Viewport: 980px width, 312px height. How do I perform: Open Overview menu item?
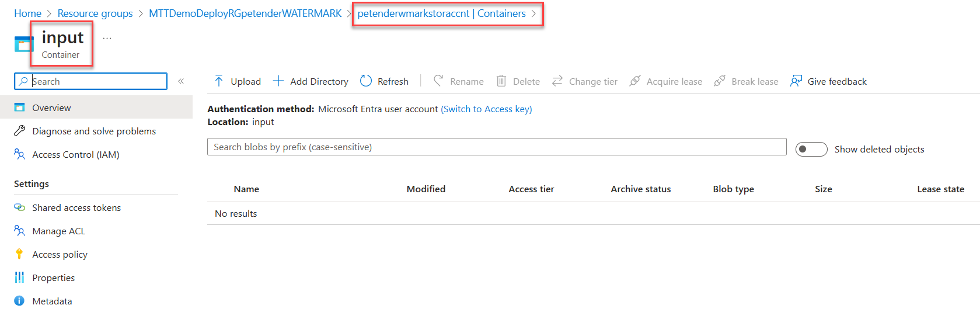click(96, 108)
